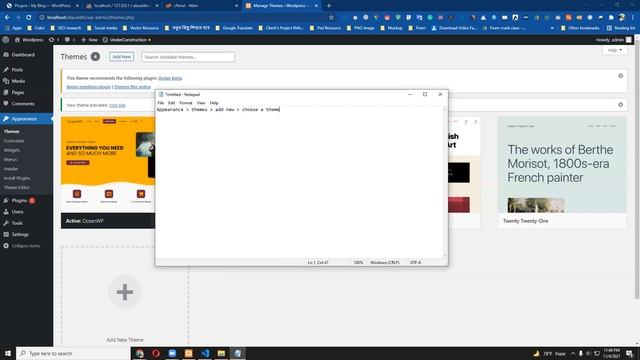Open the Menus submenu item
This screenshot has width=640, height=360.
pos(11,160)
